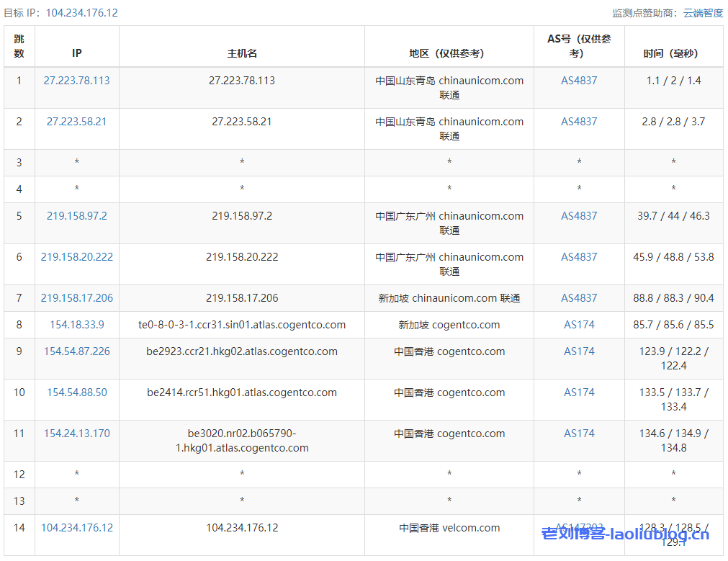
Task: Click the 219.158.97.2 IP link
Action: coord(77,216)
